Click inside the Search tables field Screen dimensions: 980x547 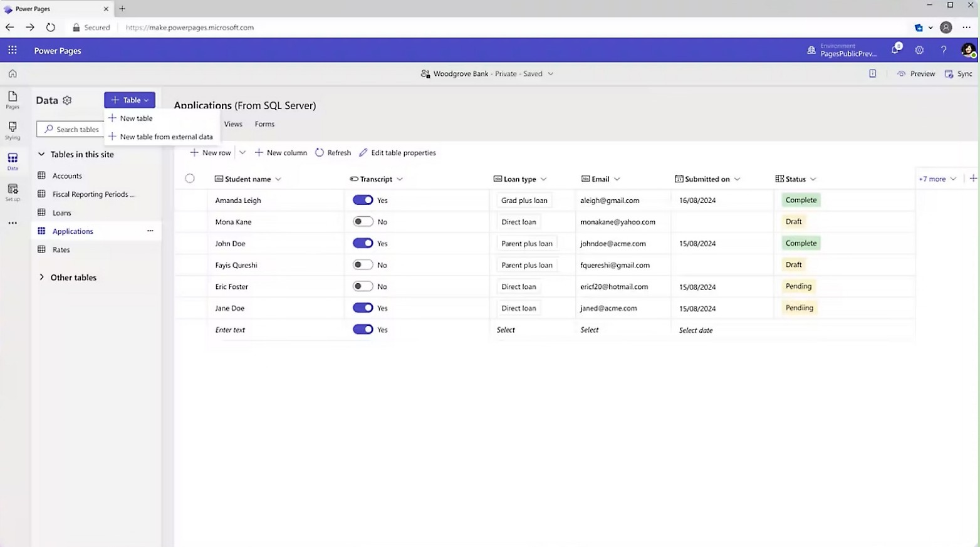point(75,129)
